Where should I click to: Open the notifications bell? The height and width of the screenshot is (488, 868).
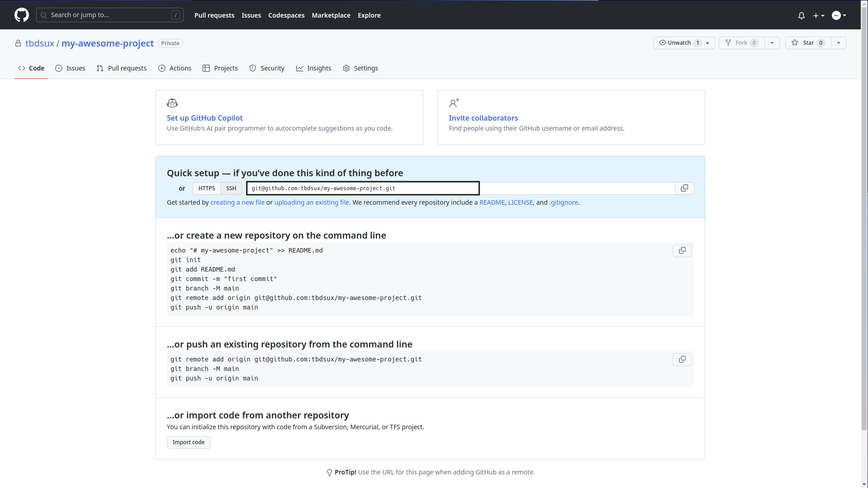(x=802, y=15)
